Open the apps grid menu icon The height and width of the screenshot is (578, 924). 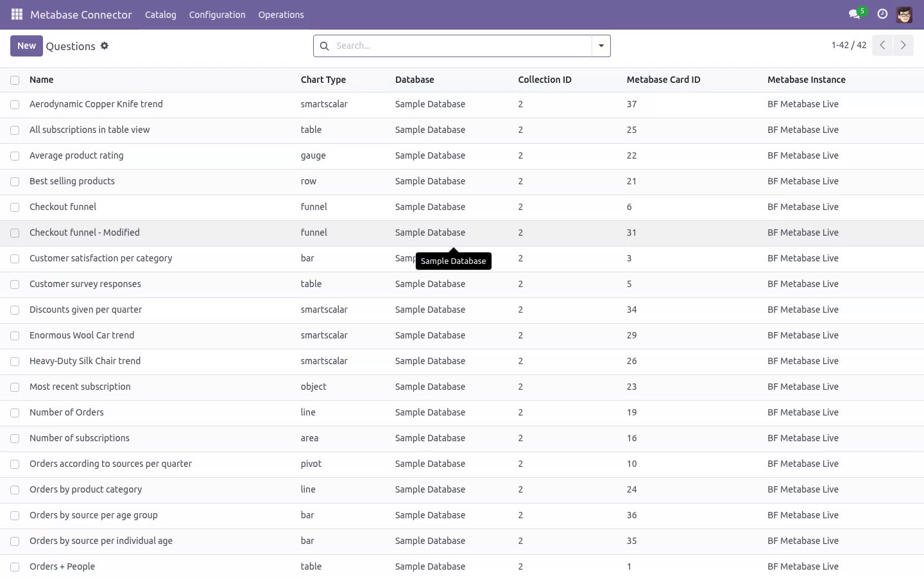click(17, 14)
